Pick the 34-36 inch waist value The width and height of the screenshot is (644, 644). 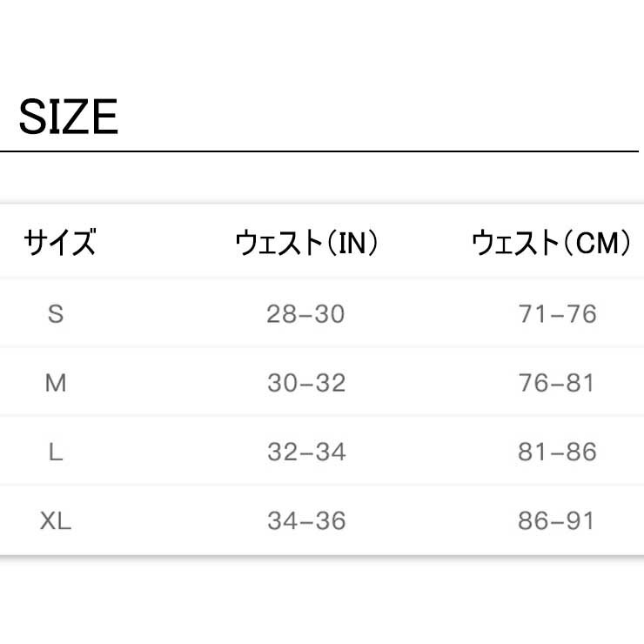pyautogui.click(x=306, y=521)
